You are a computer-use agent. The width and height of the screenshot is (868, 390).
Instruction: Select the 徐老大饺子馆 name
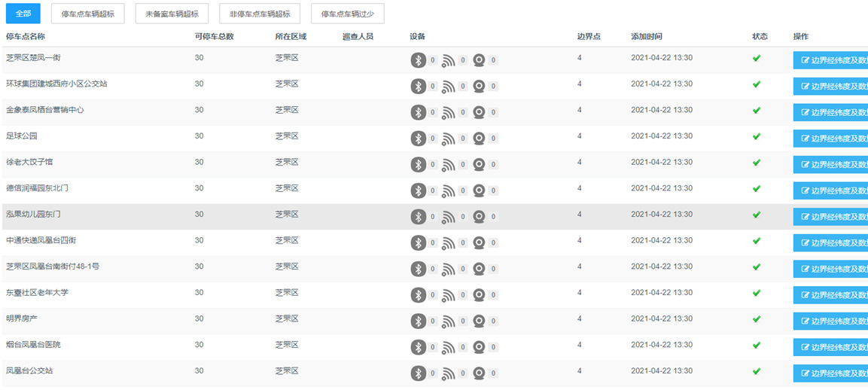29,162
